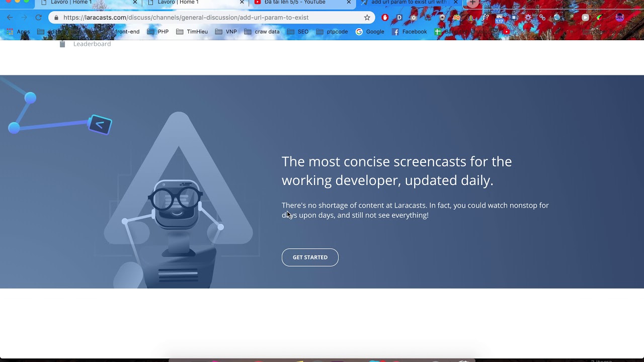644x362 pixels.
Task: Open the Apps grid shortcut
Action: pos(18,32)
